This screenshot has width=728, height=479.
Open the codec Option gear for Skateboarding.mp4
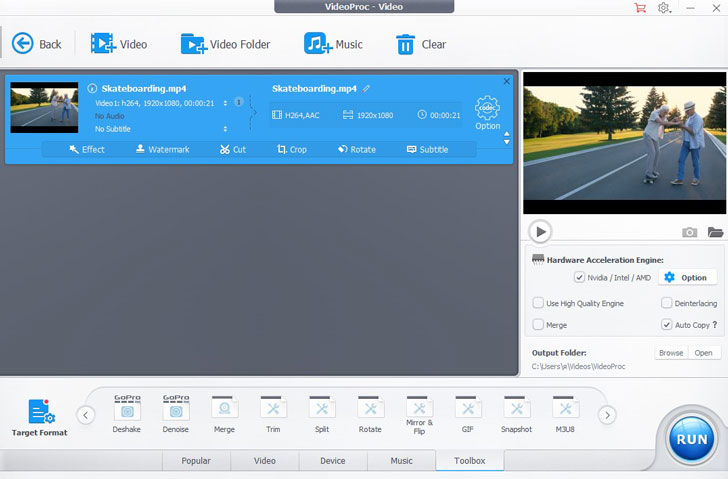click(x=488, y=113)
